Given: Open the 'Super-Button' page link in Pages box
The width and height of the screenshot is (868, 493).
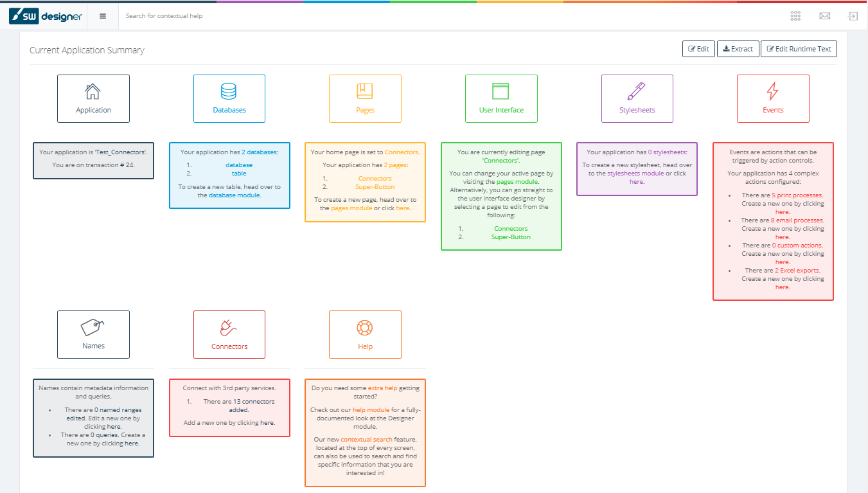Looking at the screenshot, I should (375, 187).
